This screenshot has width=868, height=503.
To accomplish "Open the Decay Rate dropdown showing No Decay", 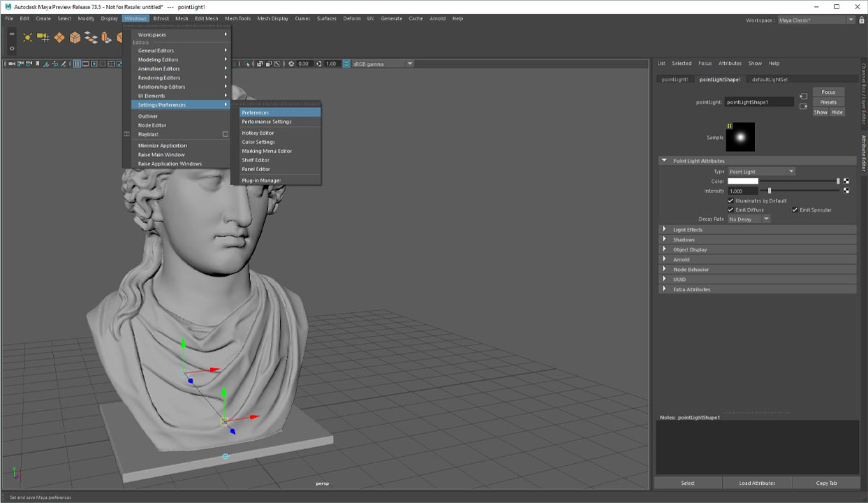I will tap(747, 219).
